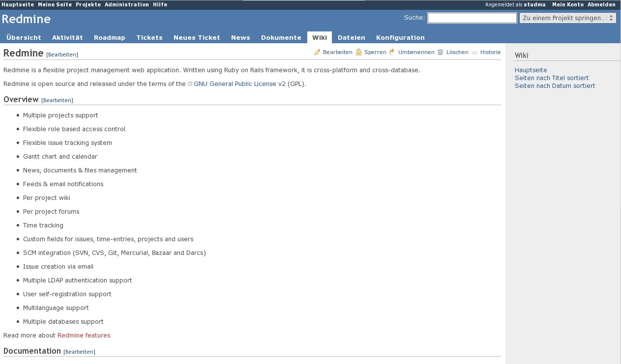Click the Documentation section heading
The height and width of the screenshot is (364, 621).
click(32, 351)
